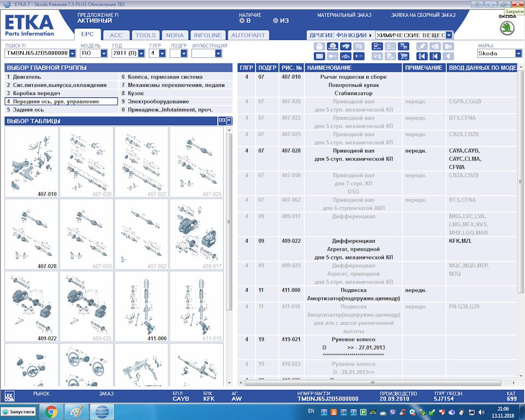Viewport: 525px width, 420px height.
Task: Click МАТЕРИАЛЬНЫЙ ЗАКАЗ link
Action: (344, 15)
